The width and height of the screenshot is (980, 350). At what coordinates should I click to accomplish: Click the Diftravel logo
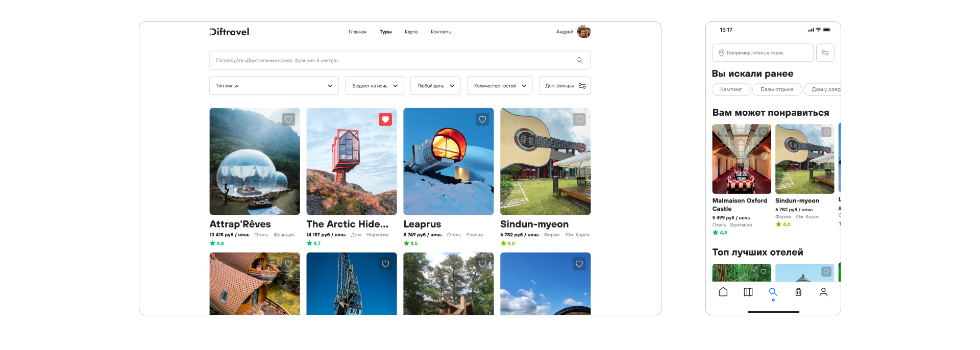[x=229, y=32]
